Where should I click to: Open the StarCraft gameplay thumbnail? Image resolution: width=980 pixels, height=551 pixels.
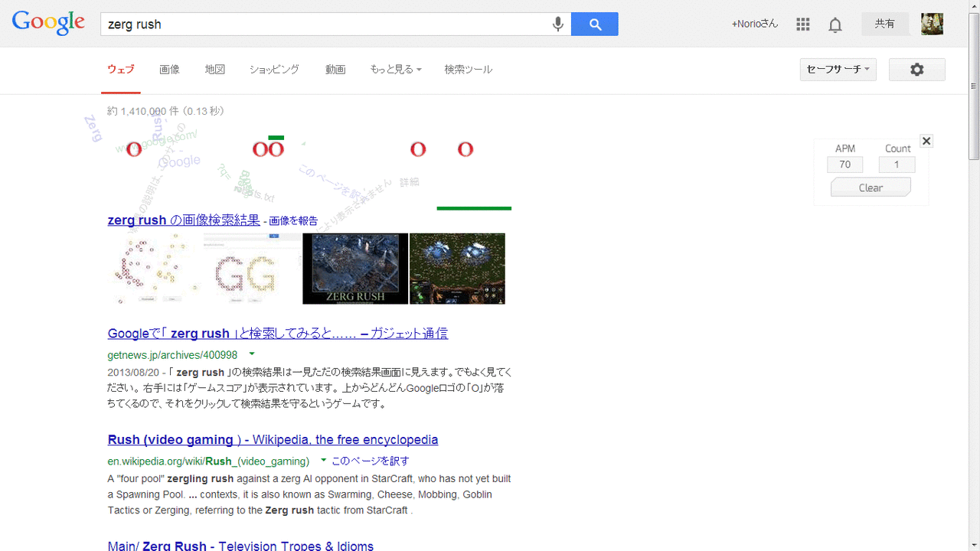(457, 269)
